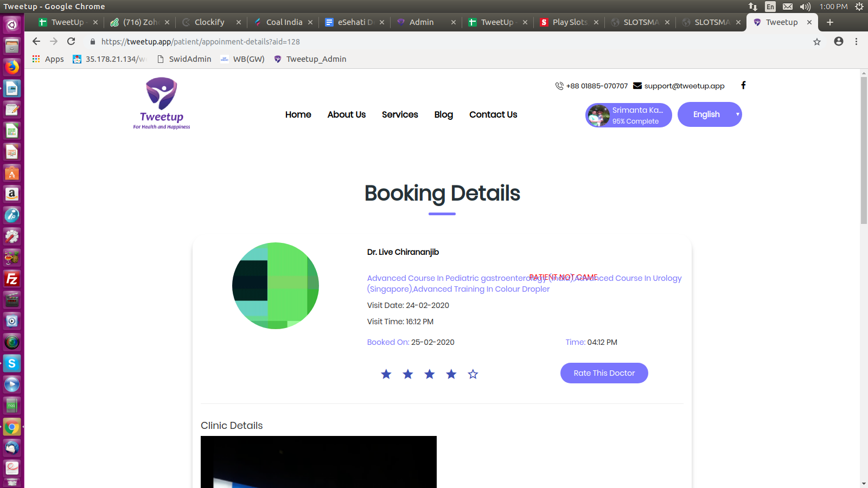Click the mail indicator in top bar
This screenshot has height=488, width=868.
(x=788, y=7)
